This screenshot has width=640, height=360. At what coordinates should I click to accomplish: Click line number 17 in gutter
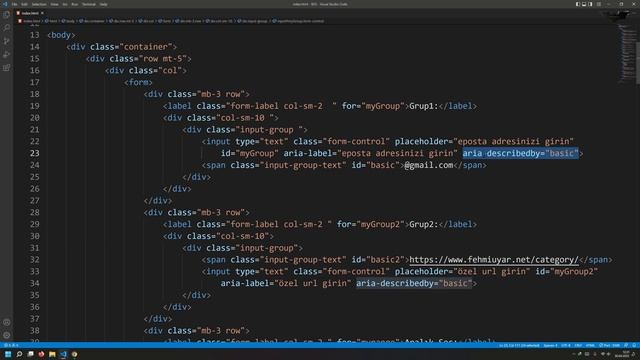click(34, 82)
